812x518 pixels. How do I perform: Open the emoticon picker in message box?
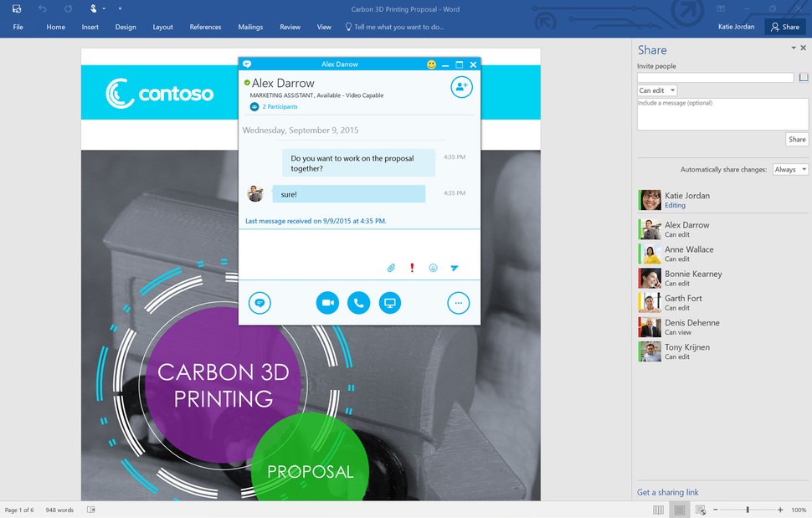click(x=433, y=268)
